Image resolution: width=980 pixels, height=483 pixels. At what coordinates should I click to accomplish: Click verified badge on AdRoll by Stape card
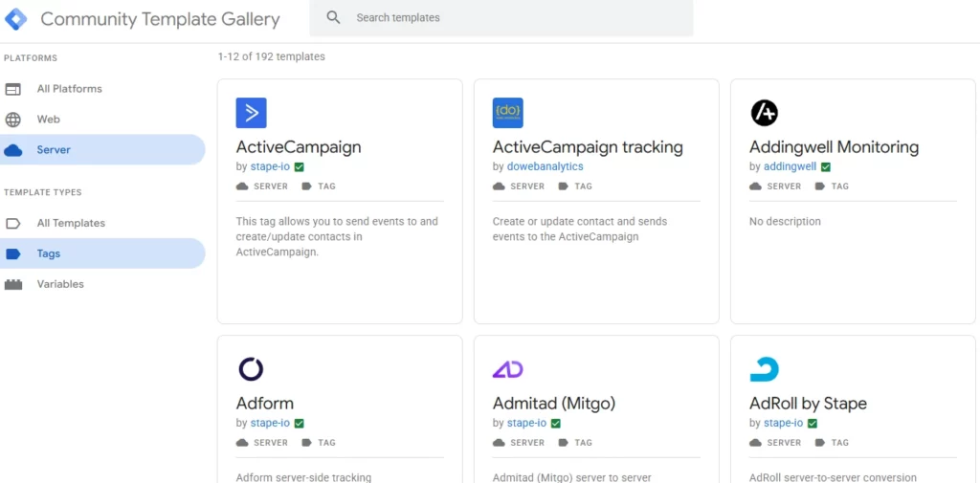(x=812, y=423)
